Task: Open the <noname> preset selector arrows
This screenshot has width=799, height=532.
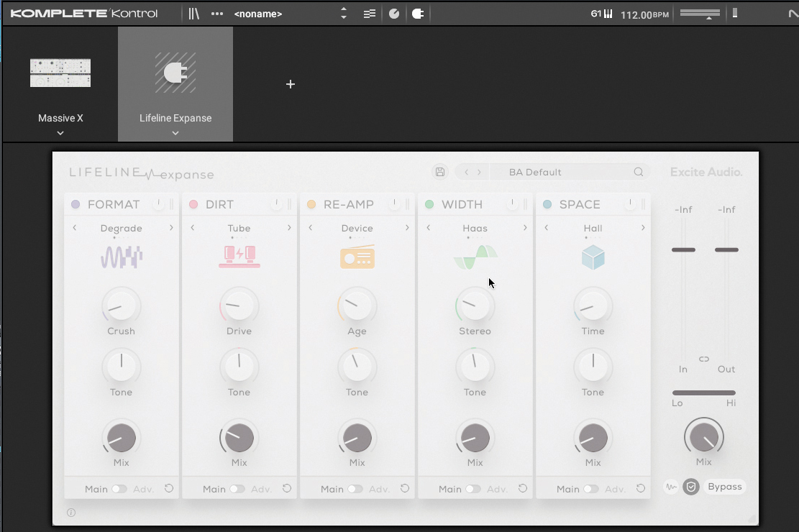Action: [x=344, y=14]
